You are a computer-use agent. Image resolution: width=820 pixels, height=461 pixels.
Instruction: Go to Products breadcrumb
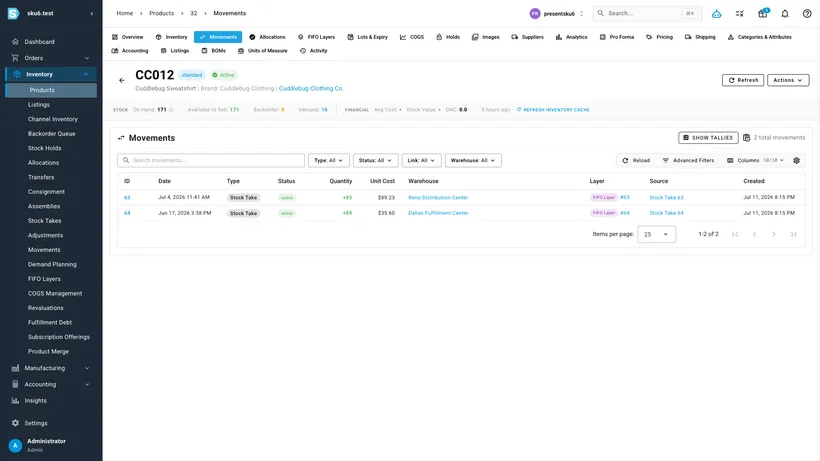coord(161,14)
